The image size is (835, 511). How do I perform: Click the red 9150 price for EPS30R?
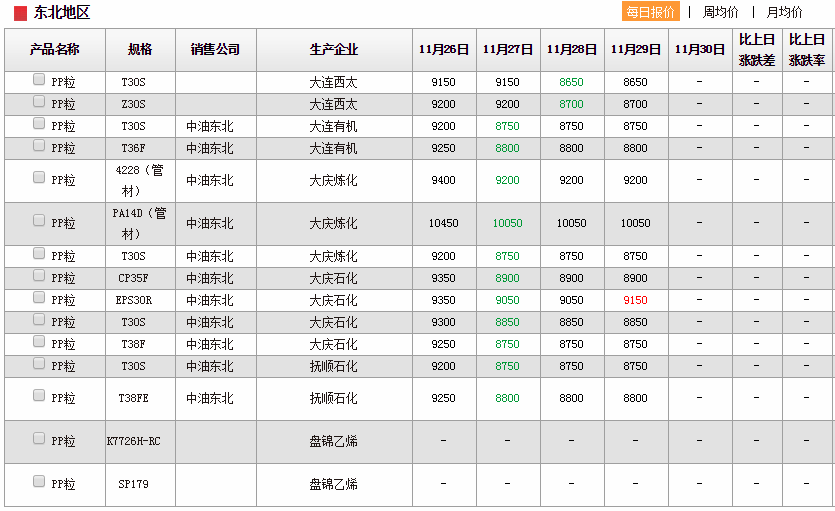coord(635,300)
